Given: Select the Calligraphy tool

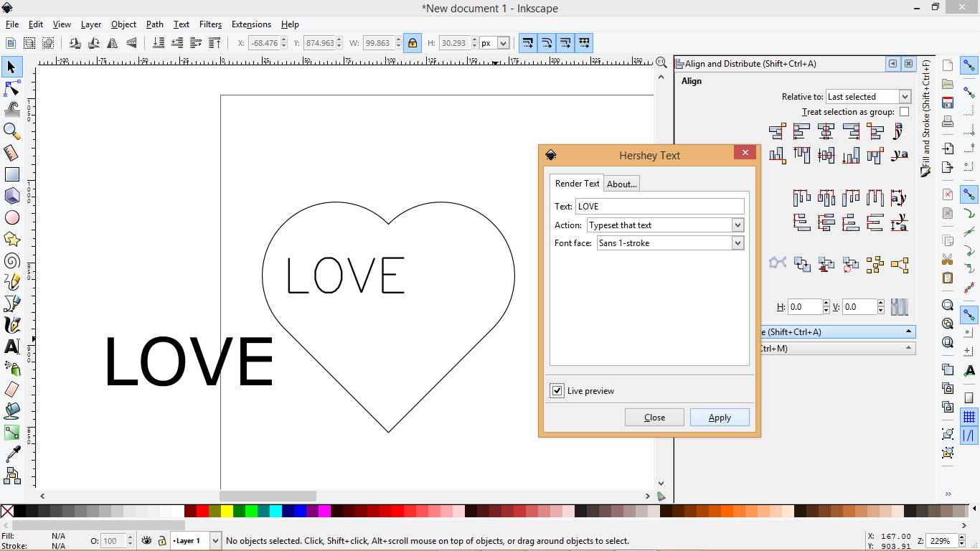Looking at the screenshot, I should [11, 325].
